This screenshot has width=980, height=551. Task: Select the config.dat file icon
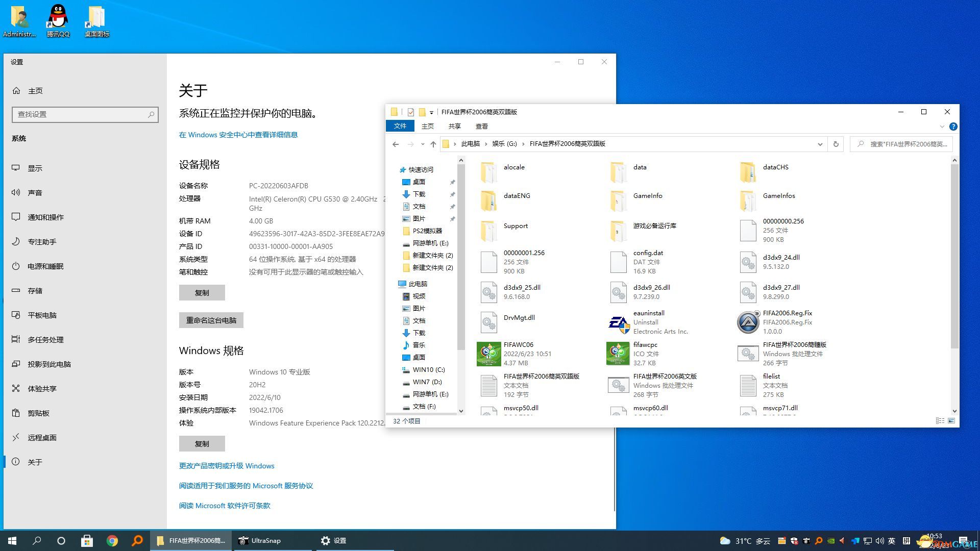click(x=618, y=262)
